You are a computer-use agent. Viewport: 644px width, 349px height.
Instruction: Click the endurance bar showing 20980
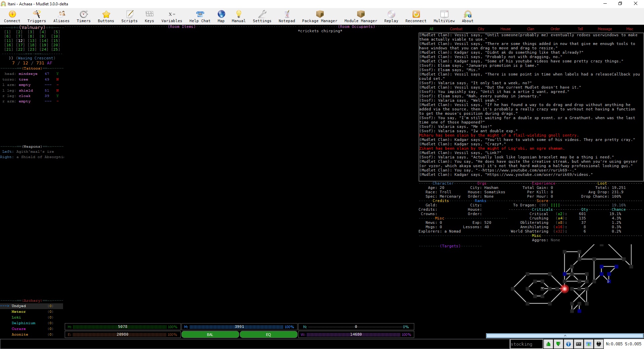click(x=123, y=335)
